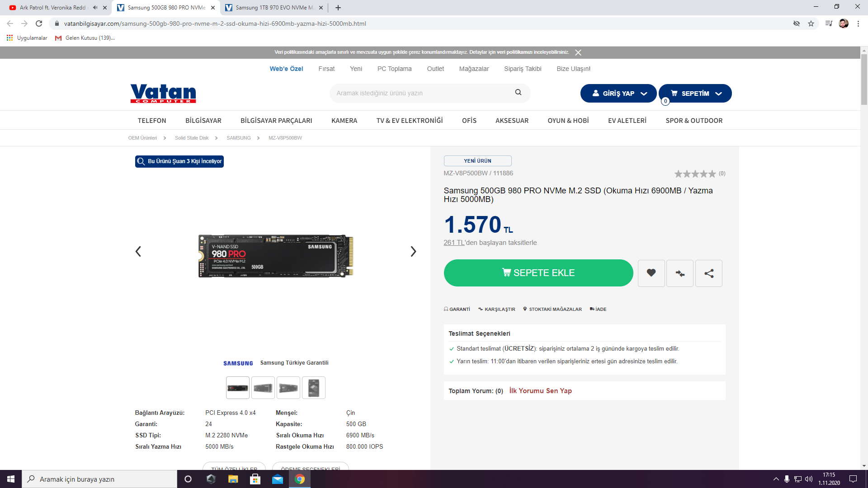Select the fourth product thumbnail image
The image size is (868, 488).
[x=313, y=388]
